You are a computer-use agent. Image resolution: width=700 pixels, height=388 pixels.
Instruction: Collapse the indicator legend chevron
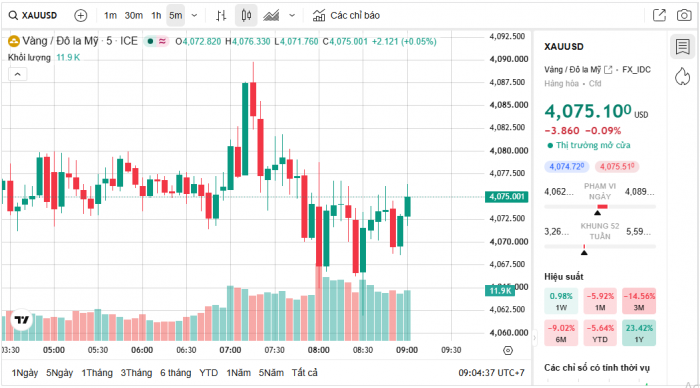[x=17, y=74]
